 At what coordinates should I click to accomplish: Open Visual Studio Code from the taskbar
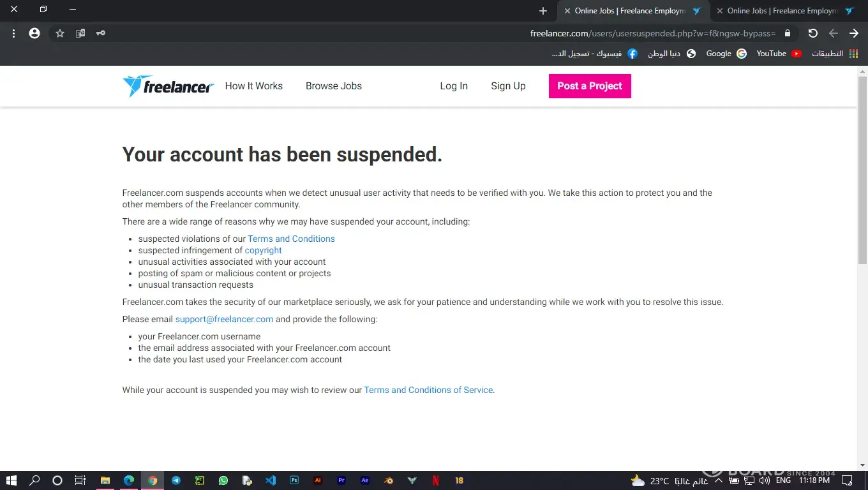click(x=271, y=480)
